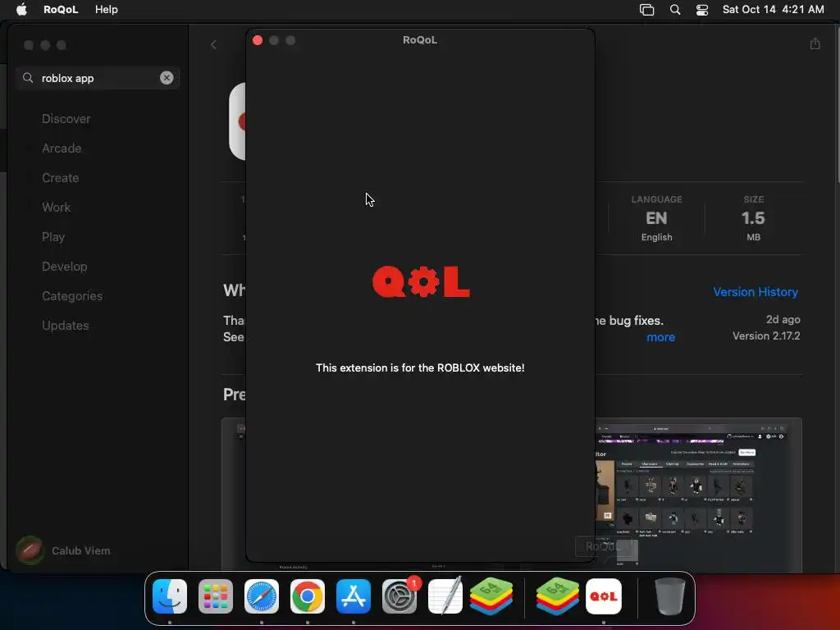Click the red QoL logo in RoQoL window
This screenshot has width=840, height=630.
(421, 281)
